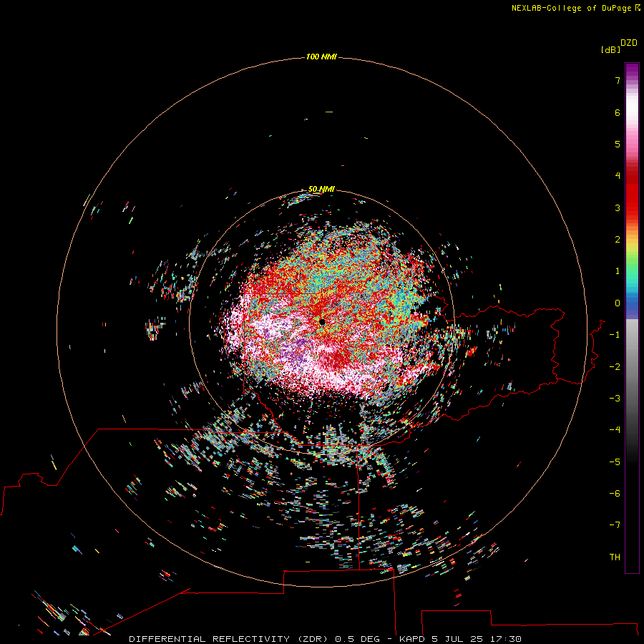Select the -3 value on the scale
Image resolution: width=644 pixels, height=644 pixels.
(615, 399)
